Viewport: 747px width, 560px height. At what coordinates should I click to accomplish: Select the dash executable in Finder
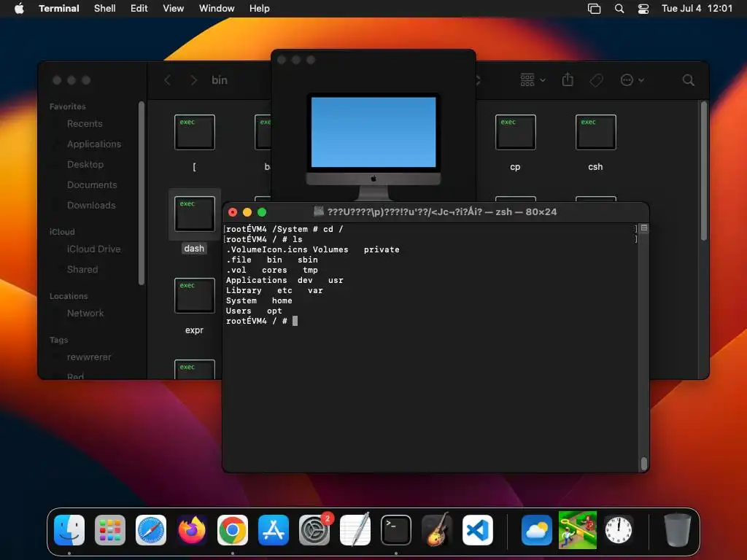click(194, 214)
